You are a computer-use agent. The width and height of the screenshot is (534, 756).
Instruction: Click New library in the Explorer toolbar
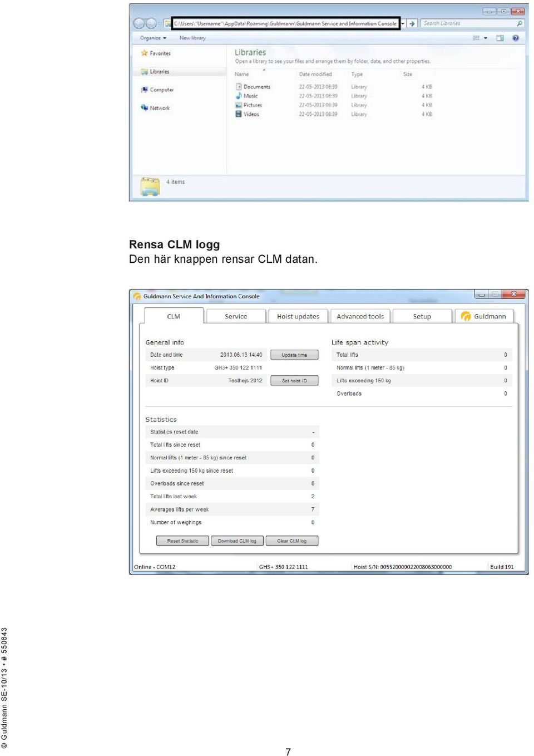pyautogui.click(x=192, y=38)
